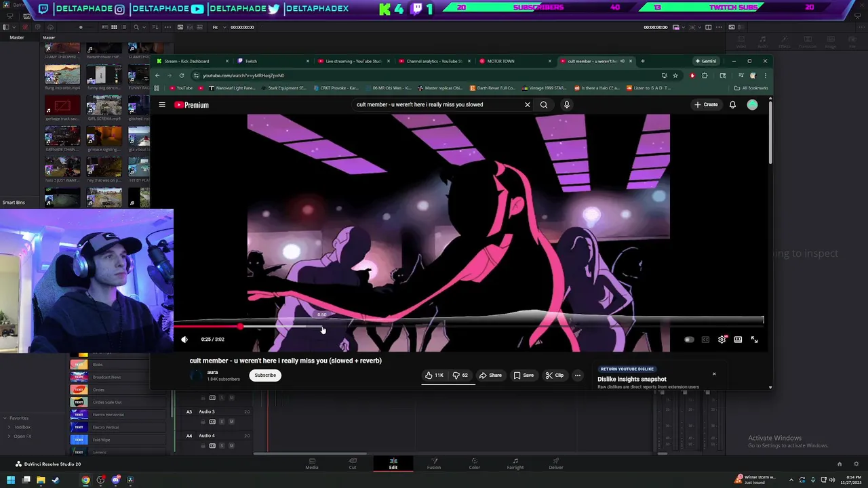Open Steam from the taskbar

coord(56,480)
